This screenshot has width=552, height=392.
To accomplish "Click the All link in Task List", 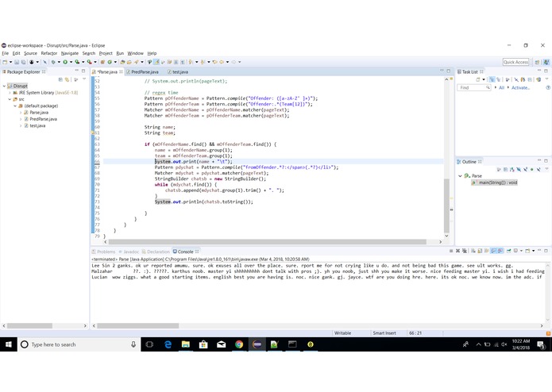I will 502,87.
